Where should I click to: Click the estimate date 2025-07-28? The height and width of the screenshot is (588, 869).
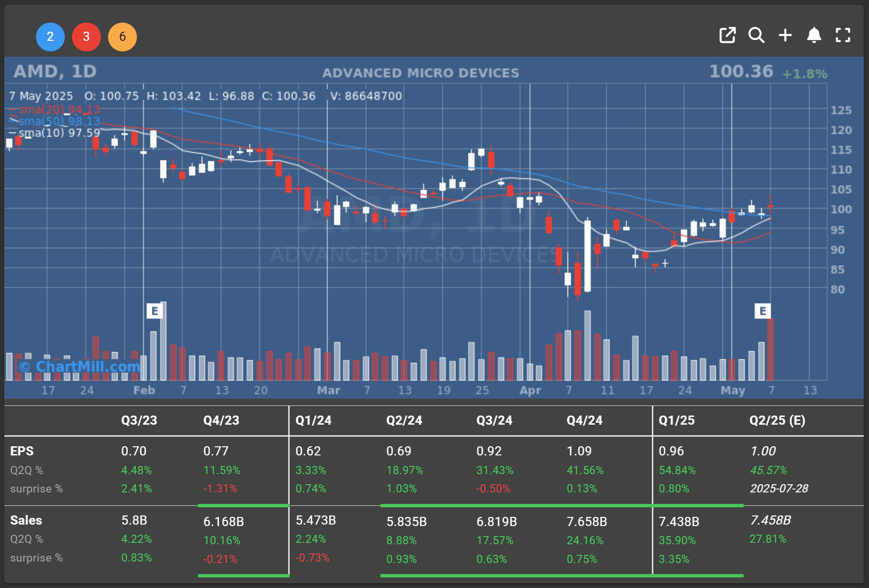click(x=779, y=489)
